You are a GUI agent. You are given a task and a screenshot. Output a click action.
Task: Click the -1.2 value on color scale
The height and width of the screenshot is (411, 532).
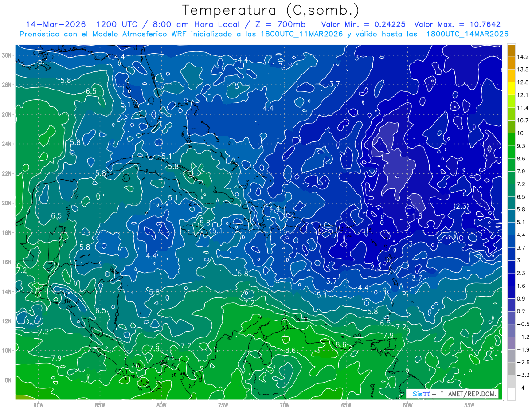(523, 337)
